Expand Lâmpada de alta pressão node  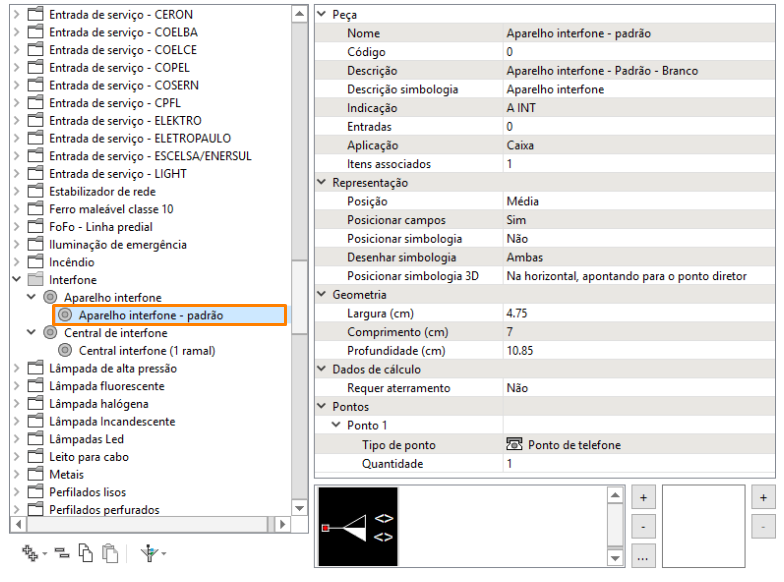[x=16, y=368]
